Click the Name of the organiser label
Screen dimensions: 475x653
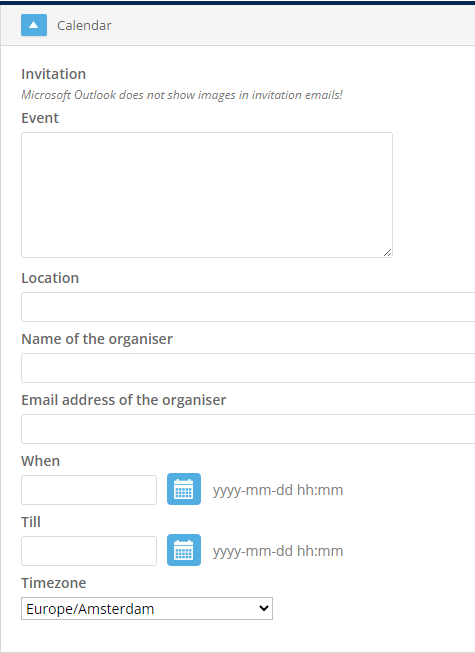pos(97,339)
